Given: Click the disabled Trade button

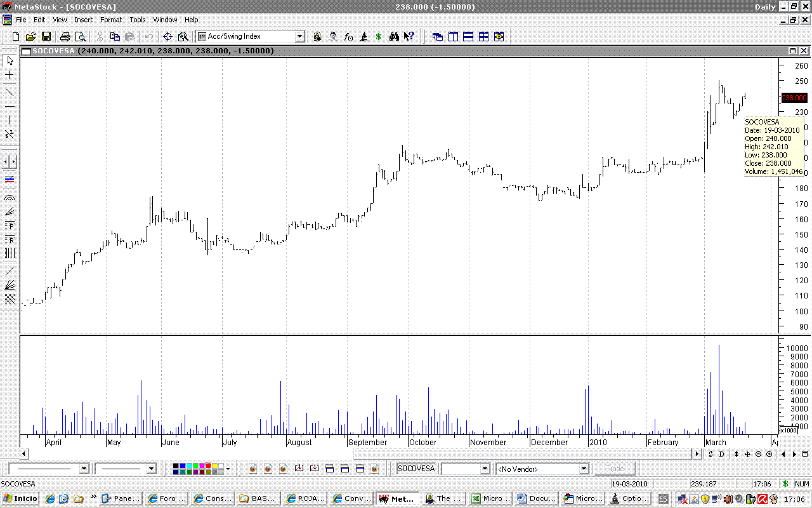Looking at the screenshot, I should click(x=615, y=469).
